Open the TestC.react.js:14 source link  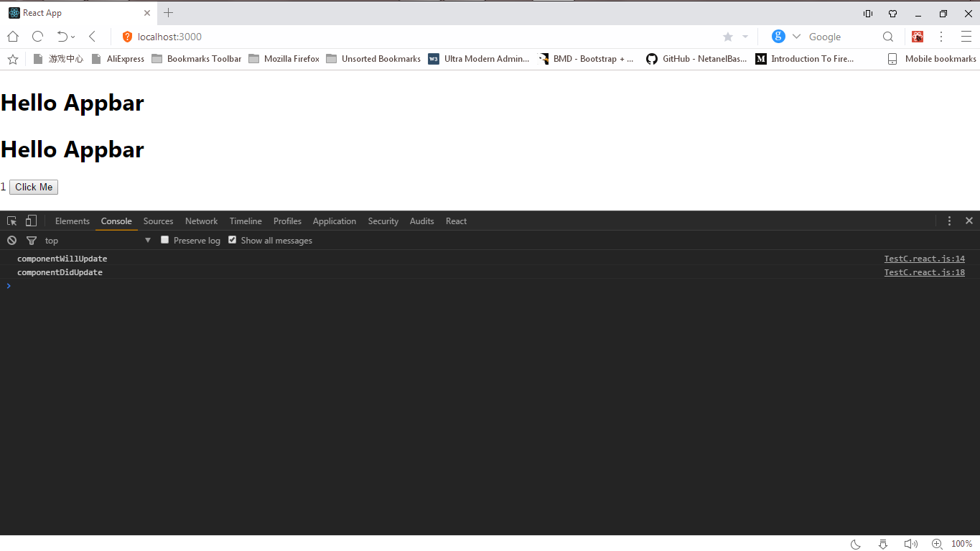coord(924,259)
